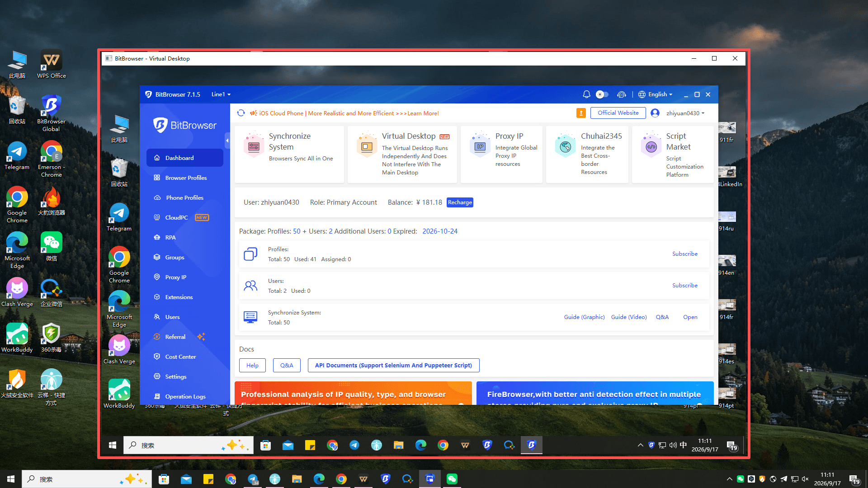Click WeChat in the host taskbar

tap(452, 479)
